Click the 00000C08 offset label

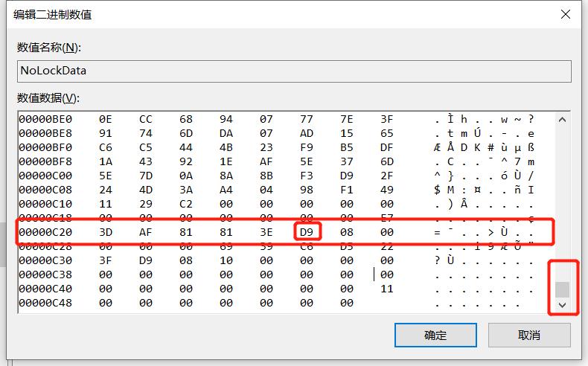45,190
